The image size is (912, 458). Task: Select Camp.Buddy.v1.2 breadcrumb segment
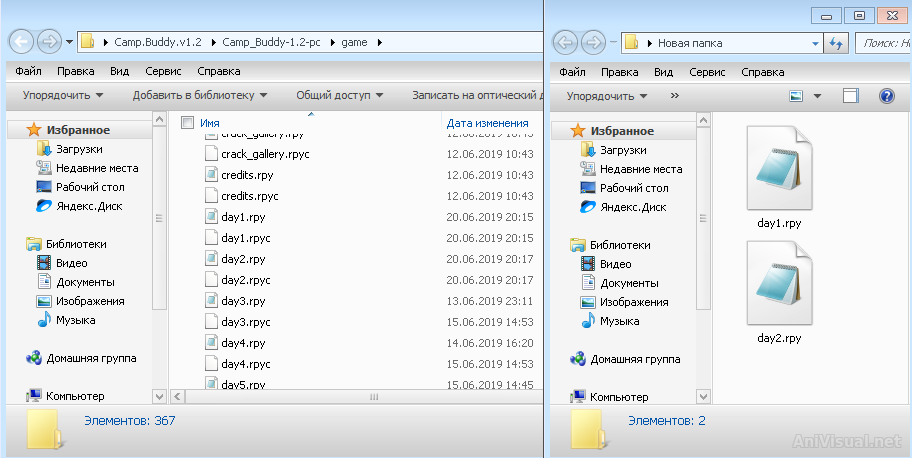pyautogui.click(x=158, y=42)
